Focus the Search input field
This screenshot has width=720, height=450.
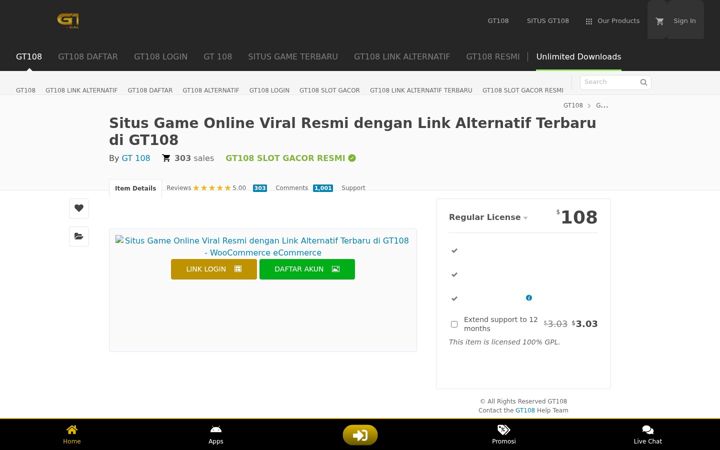coord(609,82)
